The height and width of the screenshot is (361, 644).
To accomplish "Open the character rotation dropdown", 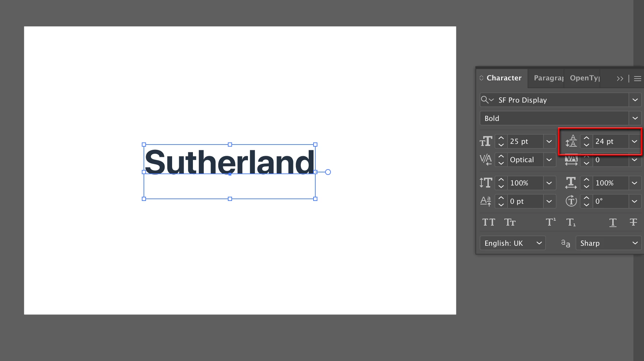I will [x=634, y=201].
